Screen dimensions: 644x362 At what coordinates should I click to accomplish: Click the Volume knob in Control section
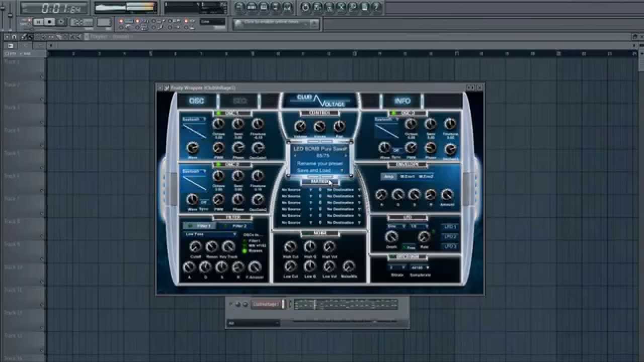[299, 126]
